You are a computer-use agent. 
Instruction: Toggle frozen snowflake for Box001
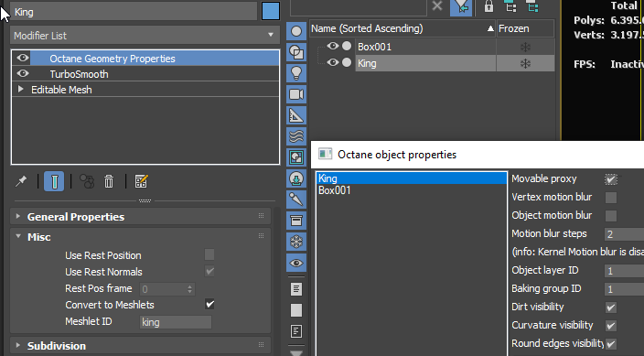coord(525,47)
